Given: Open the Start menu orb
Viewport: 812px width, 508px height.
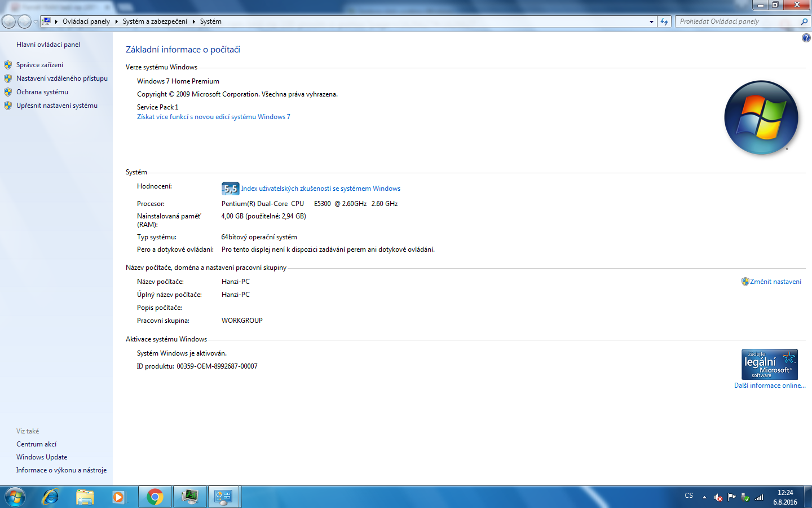Looking at the screenshot, I should 15,497.
